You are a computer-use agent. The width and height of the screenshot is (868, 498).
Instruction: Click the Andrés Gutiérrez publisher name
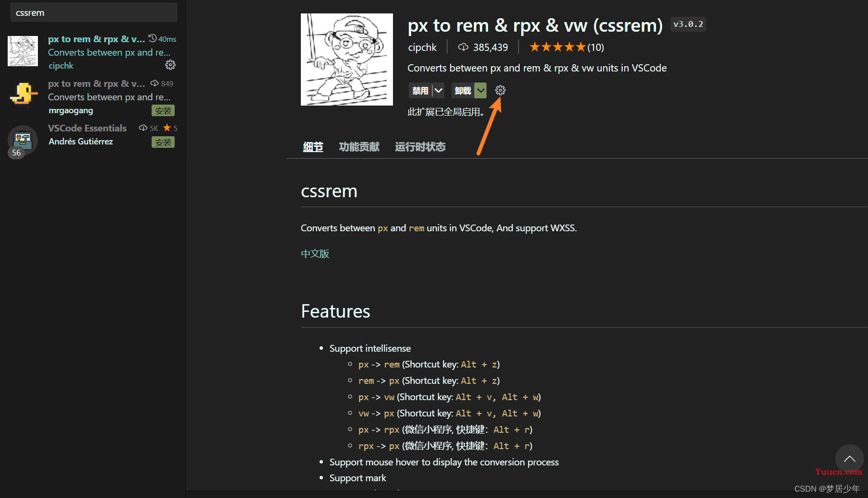point(81,142)
